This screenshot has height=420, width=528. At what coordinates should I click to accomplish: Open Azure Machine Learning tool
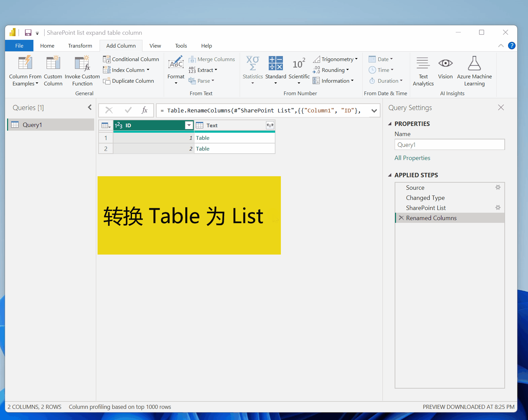tap(474, 64)
